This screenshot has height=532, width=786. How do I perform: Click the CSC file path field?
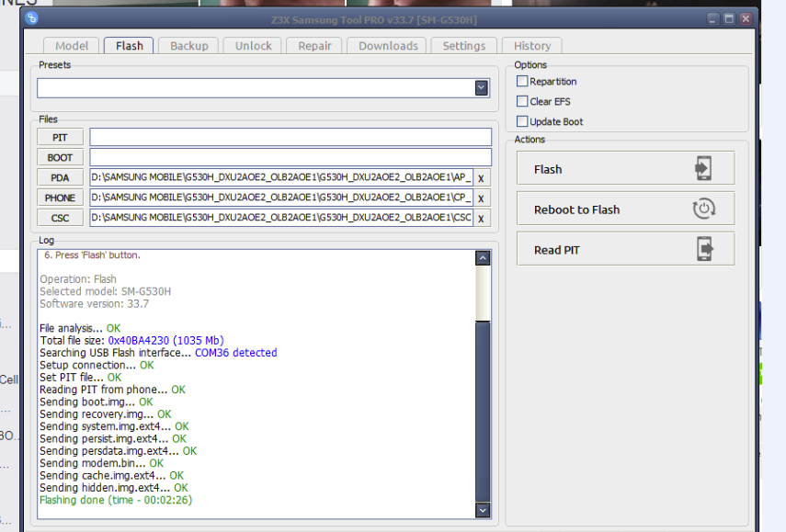point(281,218)
